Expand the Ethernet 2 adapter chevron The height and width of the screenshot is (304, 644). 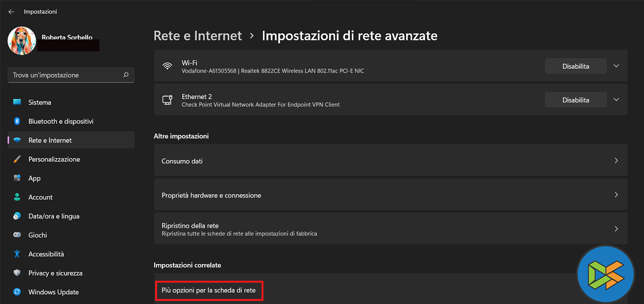616,100
